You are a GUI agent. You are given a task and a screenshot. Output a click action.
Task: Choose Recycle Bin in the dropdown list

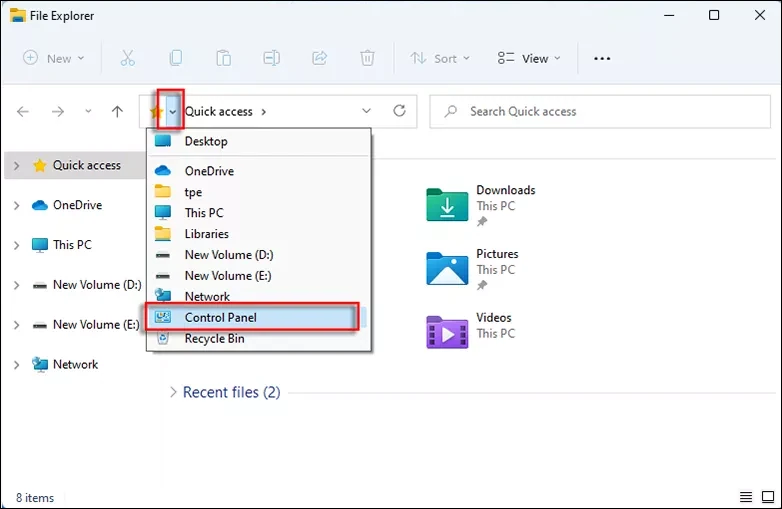pyautogui.click(x=214, y=339)
